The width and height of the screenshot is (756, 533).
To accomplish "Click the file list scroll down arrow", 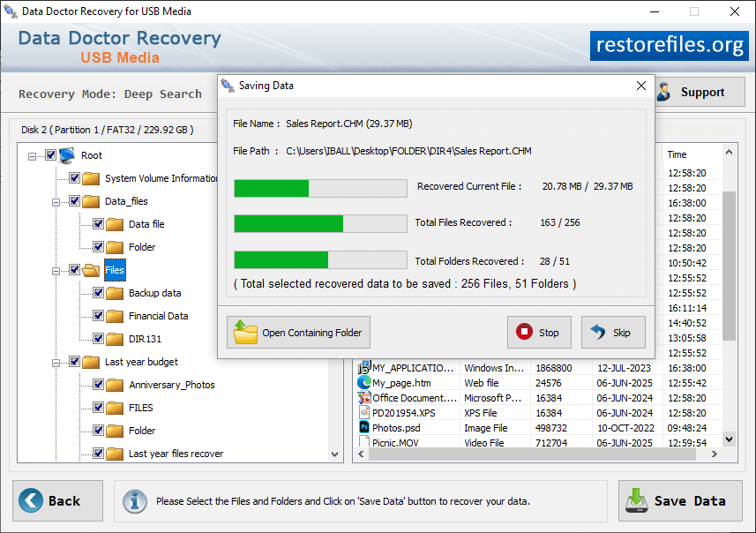I will 729,439.
